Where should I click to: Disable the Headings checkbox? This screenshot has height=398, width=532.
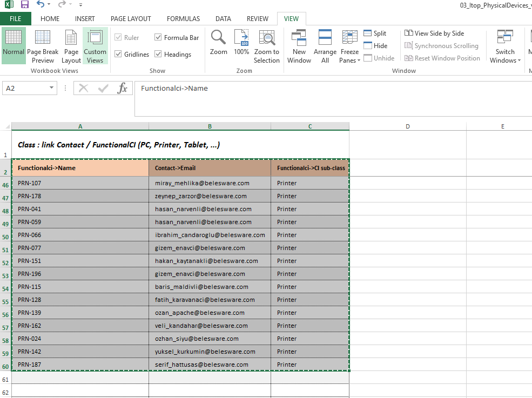pyautogui.click(x=158, y=55)
